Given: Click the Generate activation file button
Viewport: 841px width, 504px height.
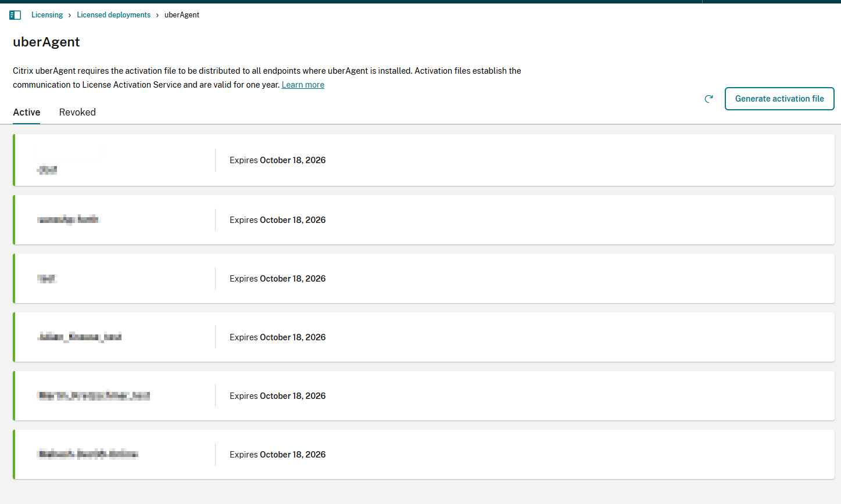Looking at the screenshot, I should pos(779,99).
